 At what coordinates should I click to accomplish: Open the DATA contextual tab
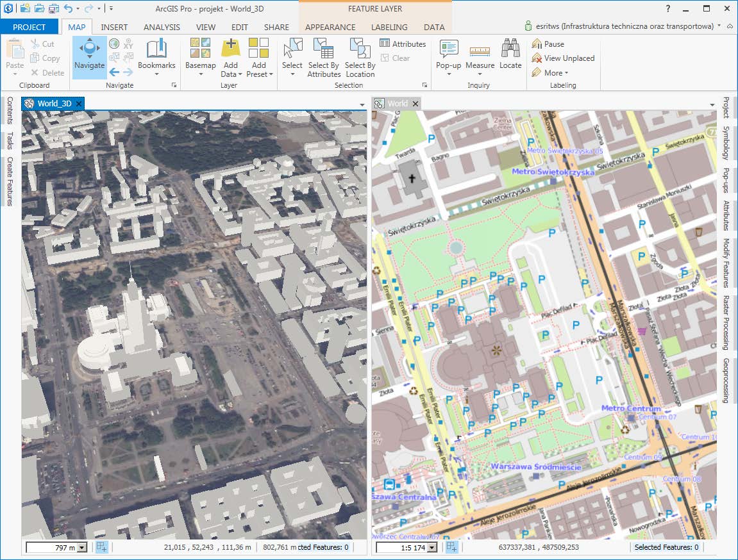point(434,28)
